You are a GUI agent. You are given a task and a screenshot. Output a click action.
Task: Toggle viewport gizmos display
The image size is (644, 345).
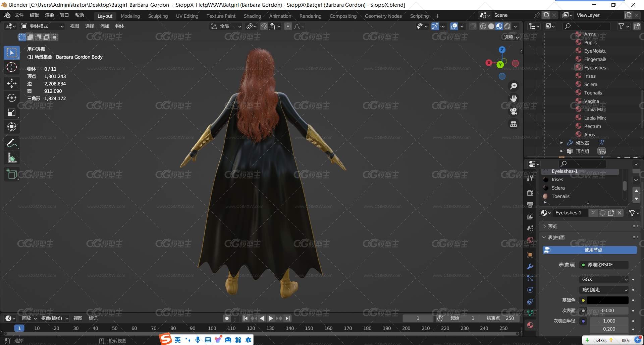tap(435, 26)
